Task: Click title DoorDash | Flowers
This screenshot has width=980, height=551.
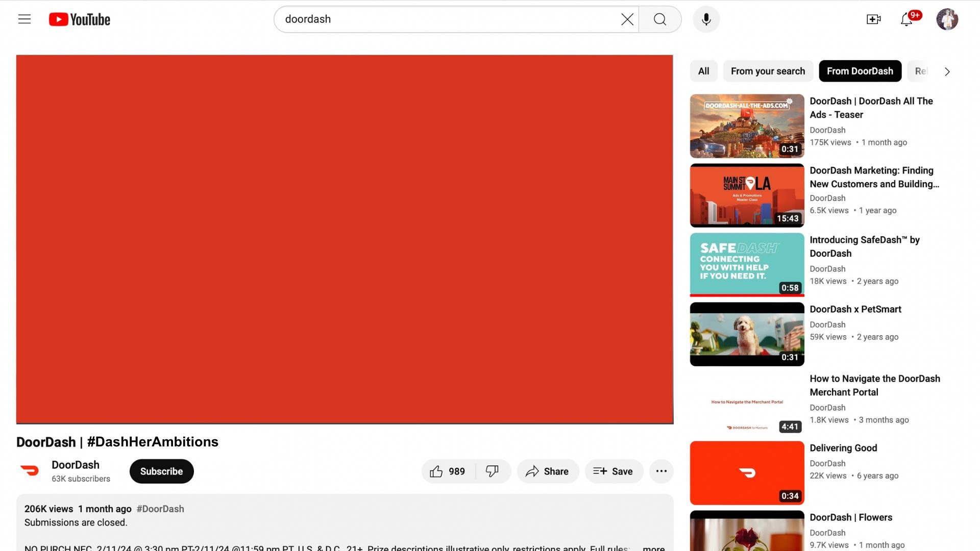Action: (851, 517)
